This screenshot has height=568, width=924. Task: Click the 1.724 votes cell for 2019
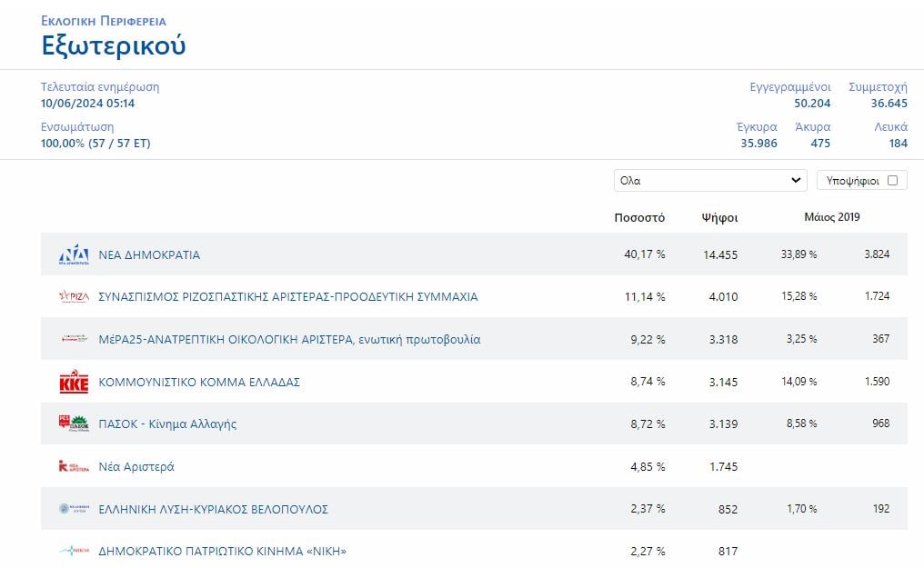[877, 296]
